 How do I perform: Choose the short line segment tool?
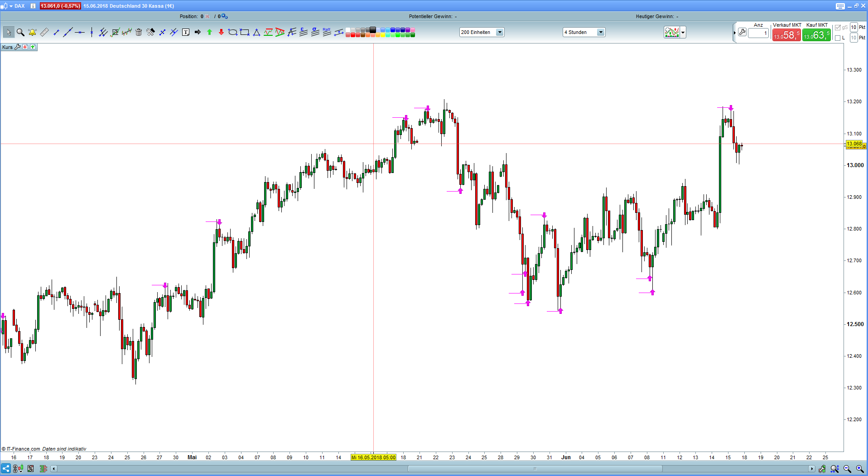click(56, 32)
